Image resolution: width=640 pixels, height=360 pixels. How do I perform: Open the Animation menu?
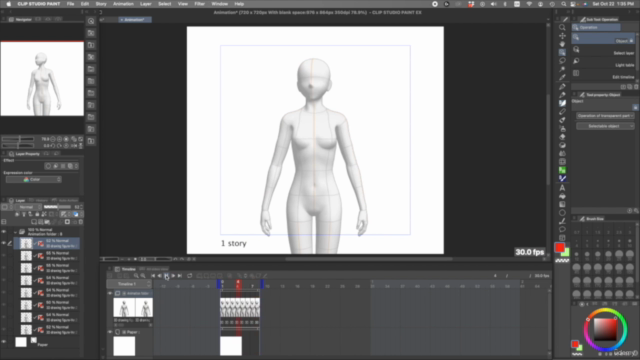tap(123, 4)
